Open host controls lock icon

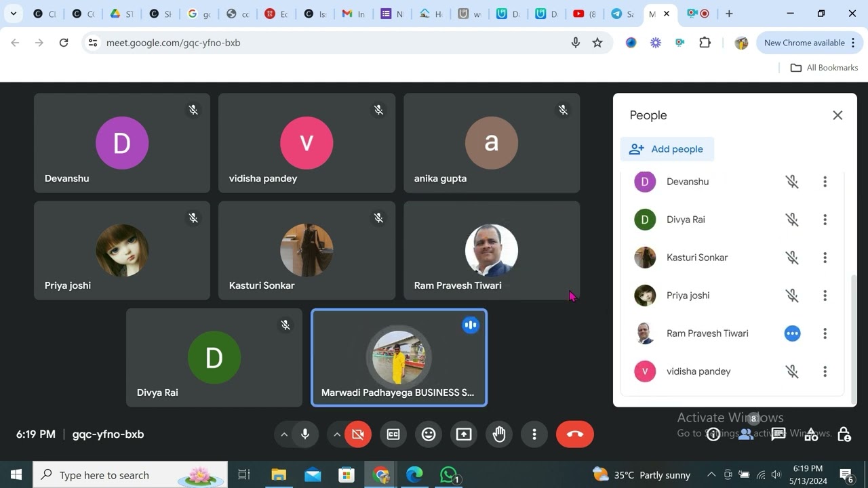click(x=844, y=434)
